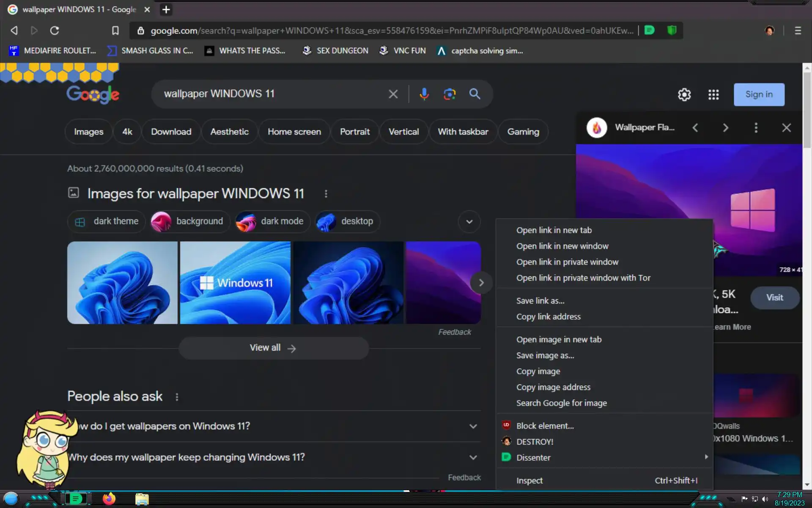Open Google Lens image search icon
This screenshot has height=508, width=812.
pos(449,94)
